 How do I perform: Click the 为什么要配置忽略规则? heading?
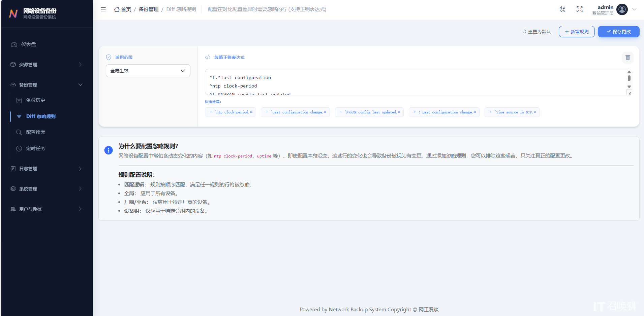pyautogui.click(x=148, y=146)
